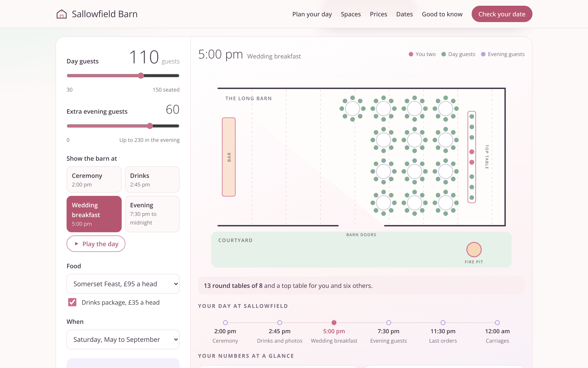This screenshot has width=588, height=368.
Task: Click the Top Table strip in barn plan
Action: 472,157
